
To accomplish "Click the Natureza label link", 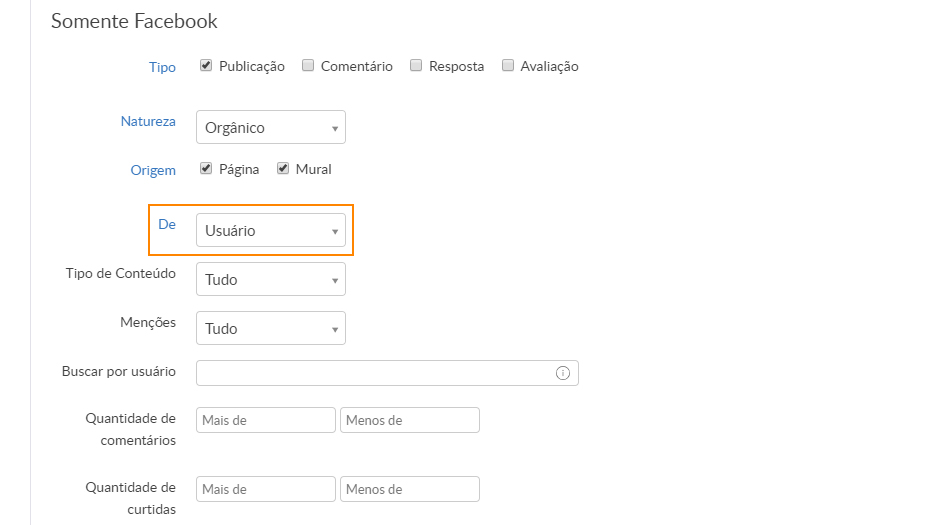I will click(x=148, y=122).
